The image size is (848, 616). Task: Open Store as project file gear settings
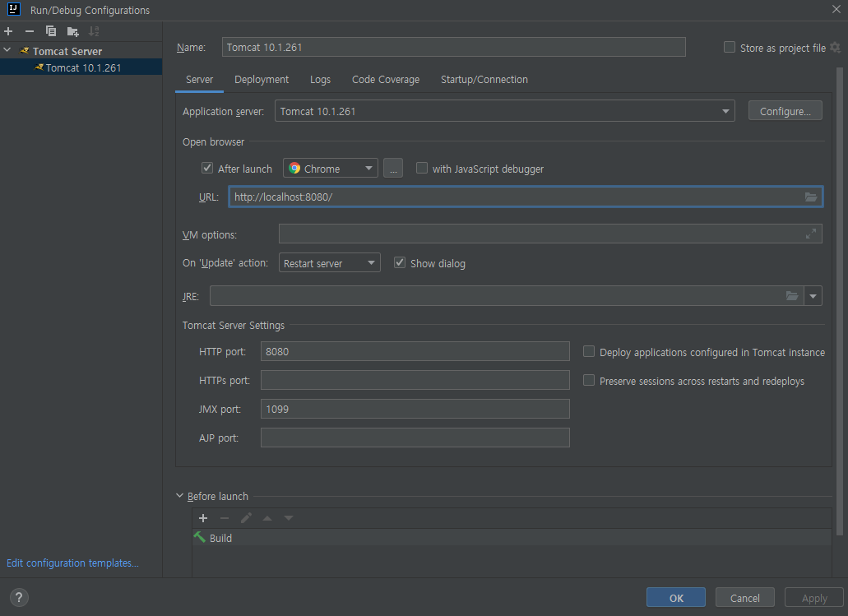point(835,48)
